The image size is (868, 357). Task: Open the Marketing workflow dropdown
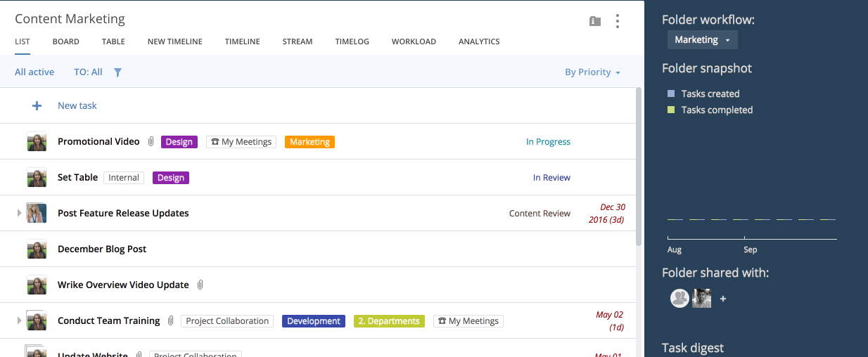702,40
